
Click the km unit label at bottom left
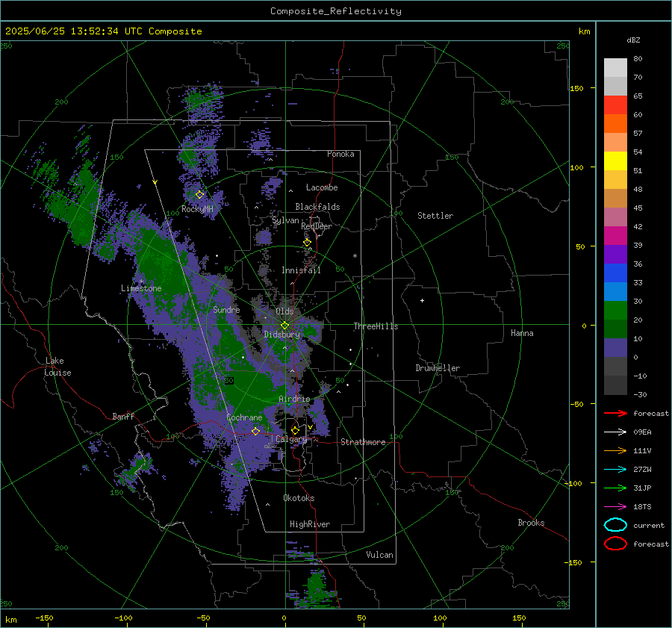point(10,620)
